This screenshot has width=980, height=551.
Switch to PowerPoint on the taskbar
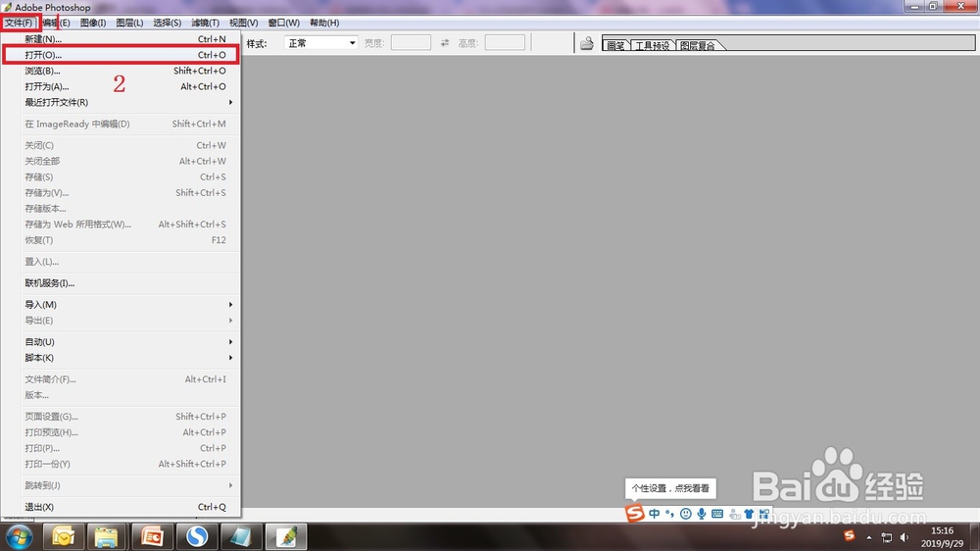tap(152, 536)
